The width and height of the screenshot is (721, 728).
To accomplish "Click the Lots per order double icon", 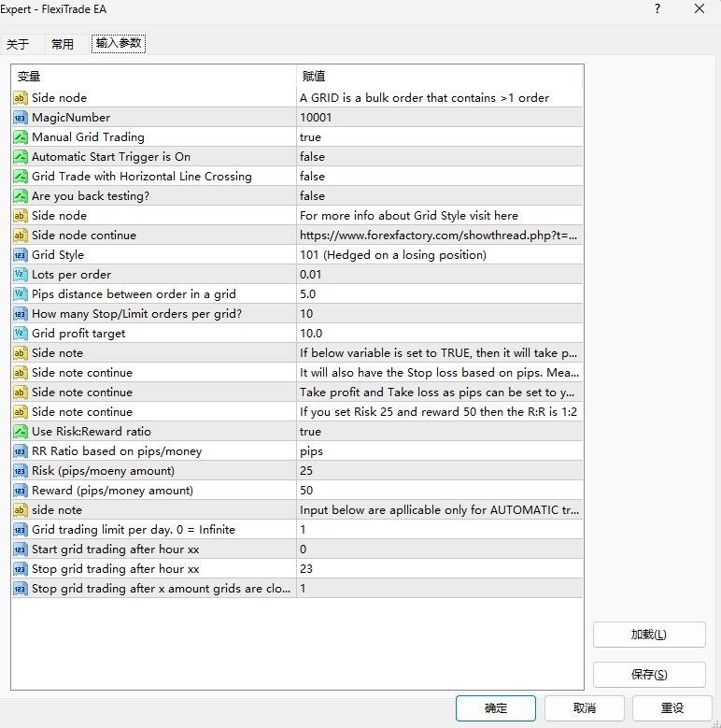I will [20, 275].
